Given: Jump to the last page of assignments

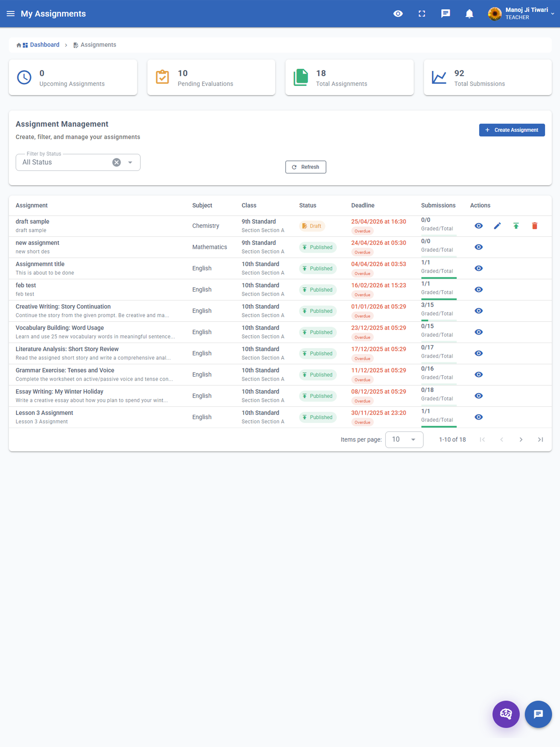Looking at the screenshot, I should 540,440.
